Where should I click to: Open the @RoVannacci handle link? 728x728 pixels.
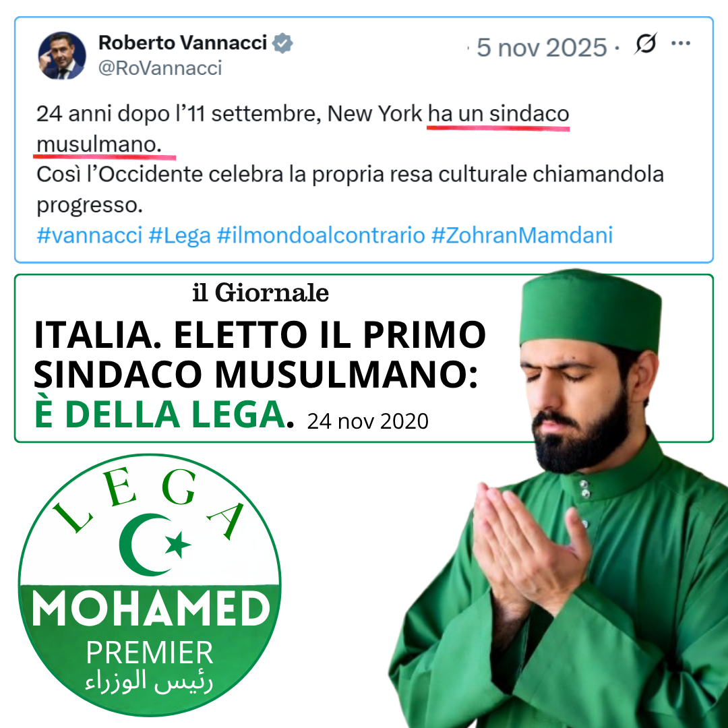click(160, 68)
